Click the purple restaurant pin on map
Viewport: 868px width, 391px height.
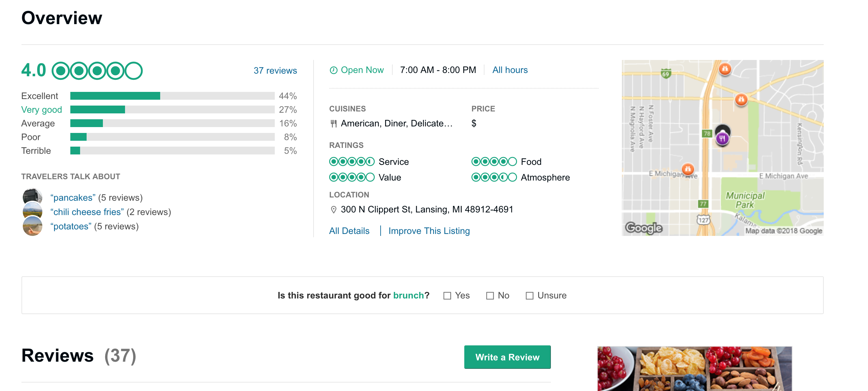[722, 138]
